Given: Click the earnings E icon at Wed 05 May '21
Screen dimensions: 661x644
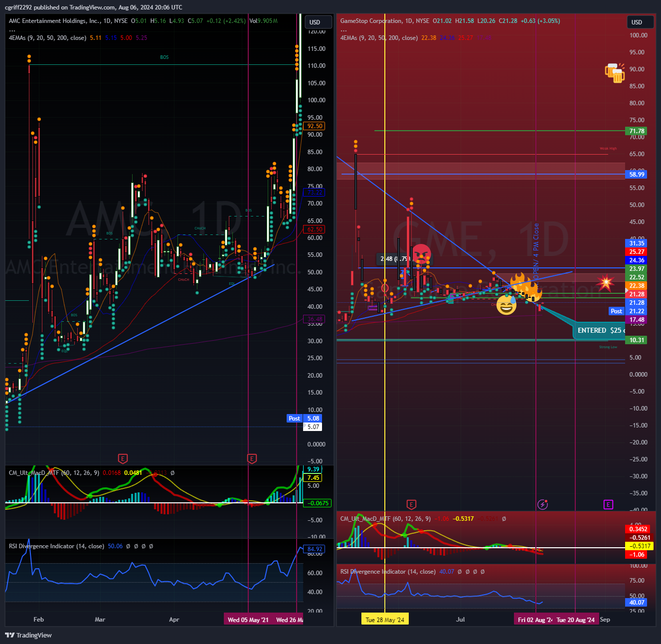Looking at the screenshot, I should click(252, 458).
